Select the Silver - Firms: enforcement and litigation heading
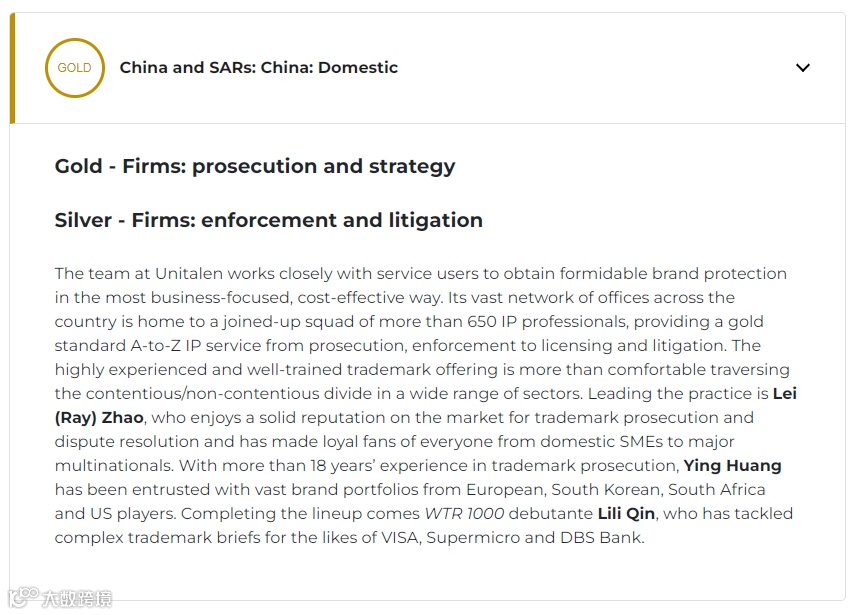The image size is (857, 615). (x=268, y=220)
